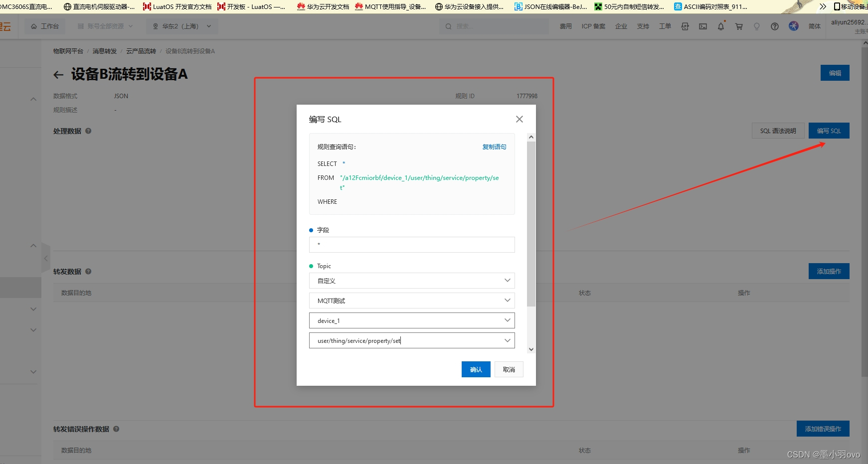Open the 账号全部资源 dropdown
This screenshot has height=464, width=868.
pyautogui.click(x=105, y=26)
